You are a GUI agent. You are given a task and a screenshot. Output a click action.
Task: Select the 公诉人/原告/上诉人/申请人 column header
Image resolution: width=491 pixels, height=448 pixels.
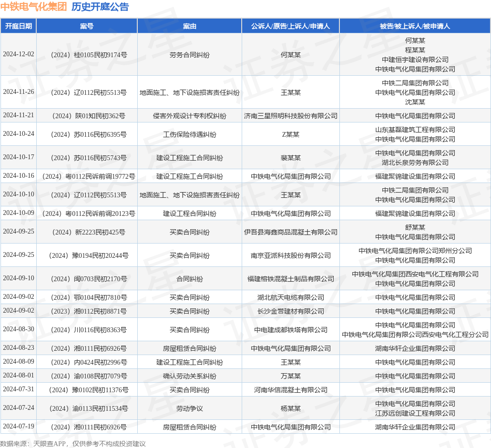(x=291, y=26)
